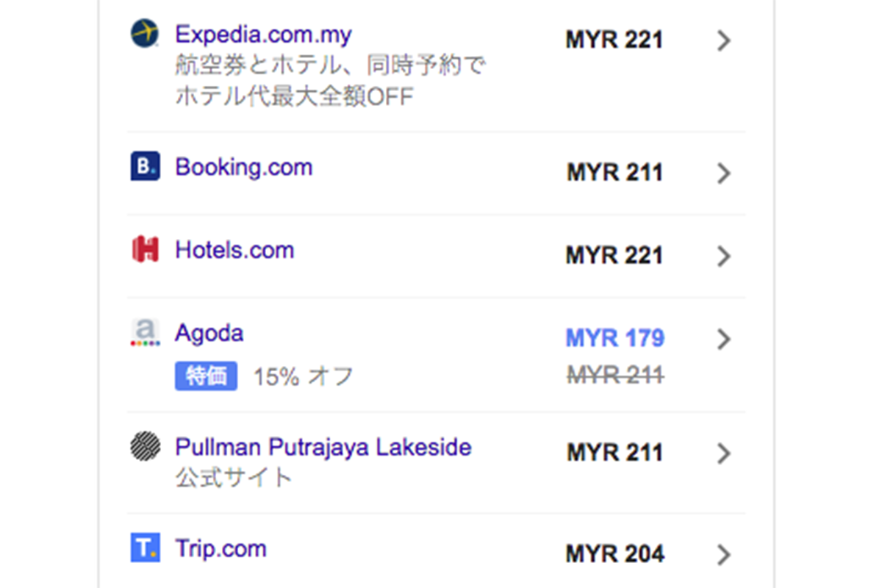Open the Pullman Putrajaya Lakeside official site link

point(323,447)
